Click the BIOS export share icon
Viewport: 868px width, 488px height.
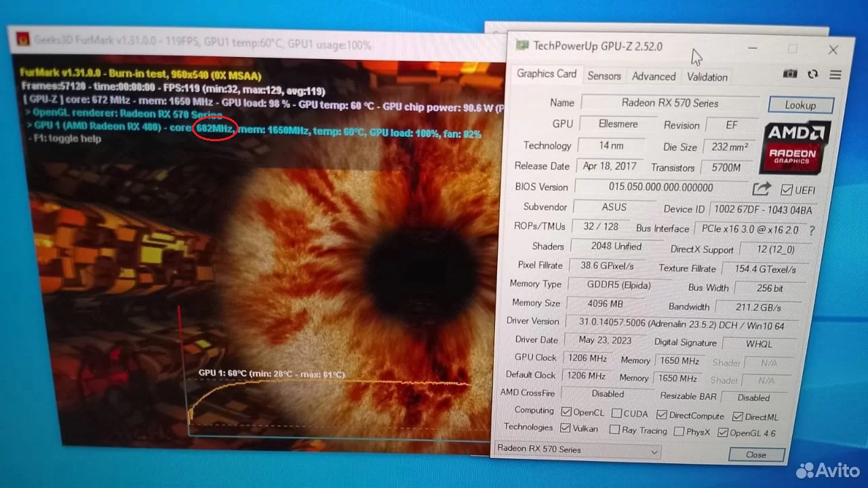tap(762, 189)
